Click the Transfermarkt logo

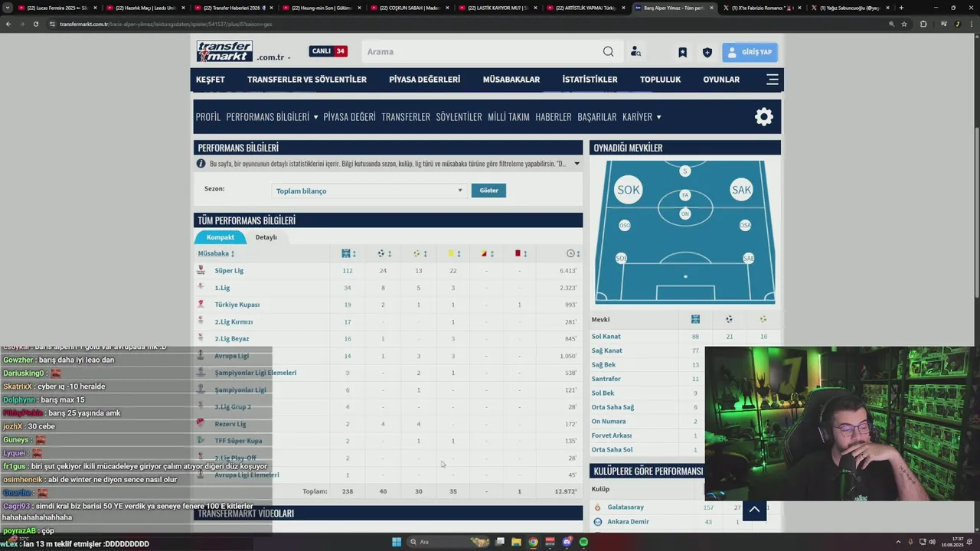click(x=224, y=51)
